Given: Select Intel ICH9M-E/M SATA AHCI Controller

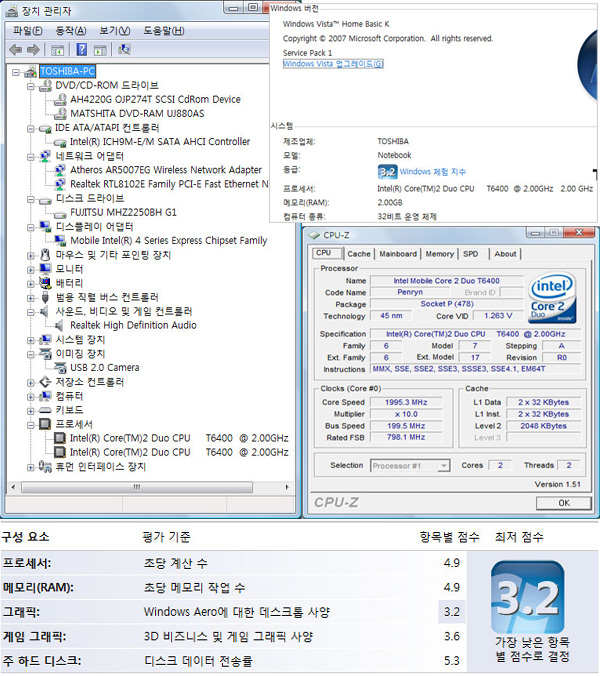Looking at the screenshot, I should pyautogui.click(x=160, y=142).
